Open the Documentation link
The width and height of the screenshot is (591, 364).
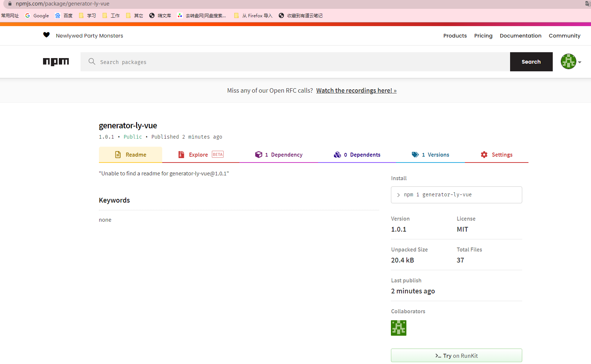click(x=520, y=36)
